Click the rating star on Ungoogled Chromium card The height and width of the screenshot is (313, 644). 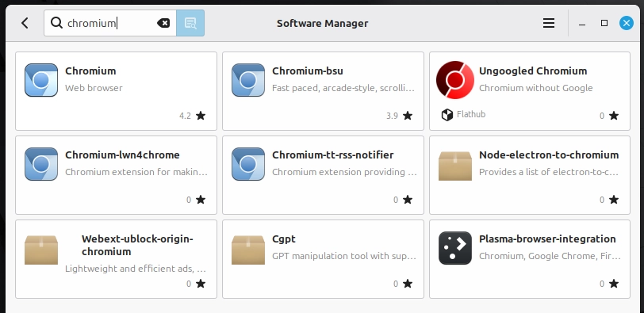[614, 116]
